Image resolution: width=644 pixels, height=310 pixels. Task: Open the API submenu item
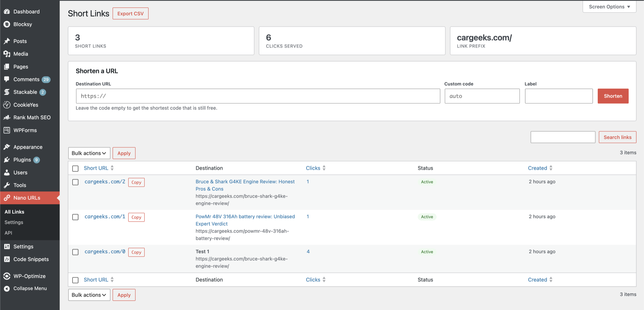point(8,233)
